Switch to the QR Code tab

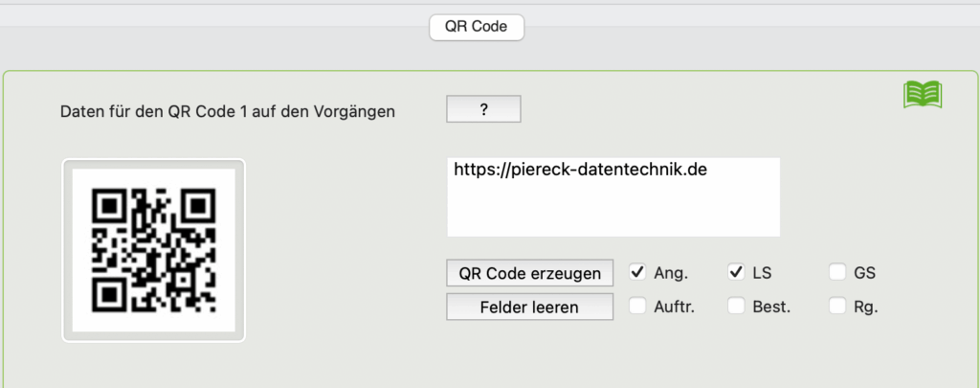coord(477,27)
